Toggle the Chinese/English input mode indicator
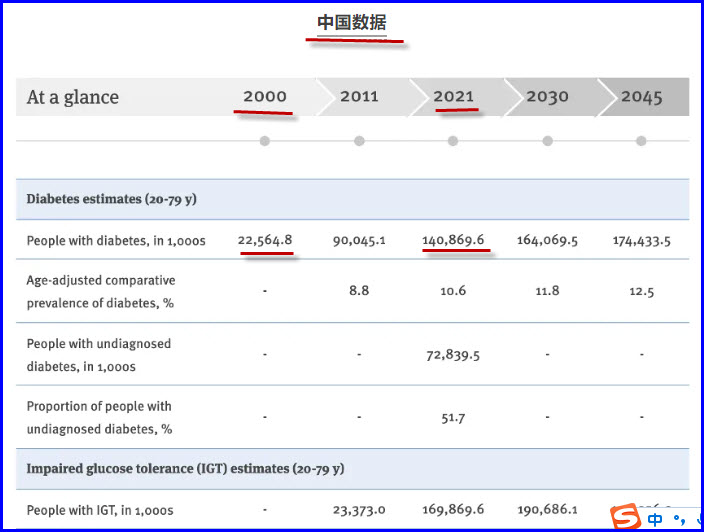 pos(655,518)
